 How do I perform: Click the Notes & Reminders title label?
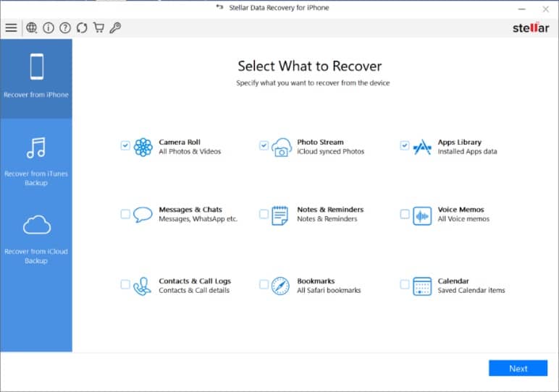point(330,210)
